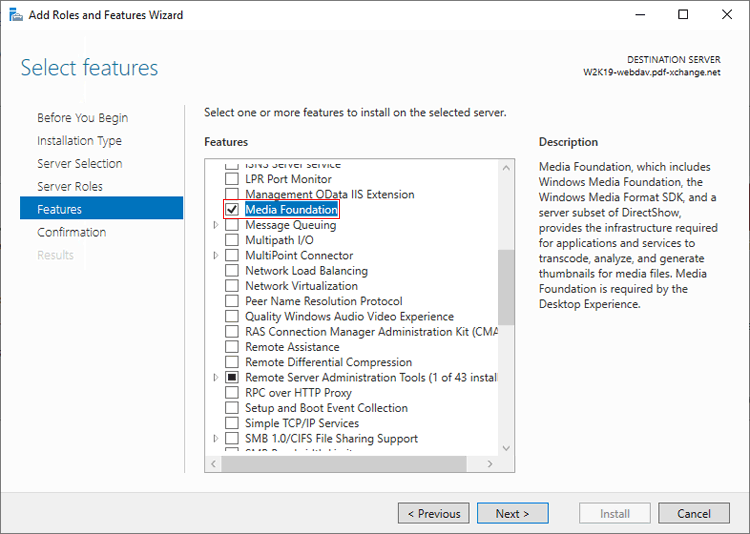Toggle Remote Server Administration Tools checkbox
Image resolution: width=750 pixels, height=534 pixels.
point(232,378)
